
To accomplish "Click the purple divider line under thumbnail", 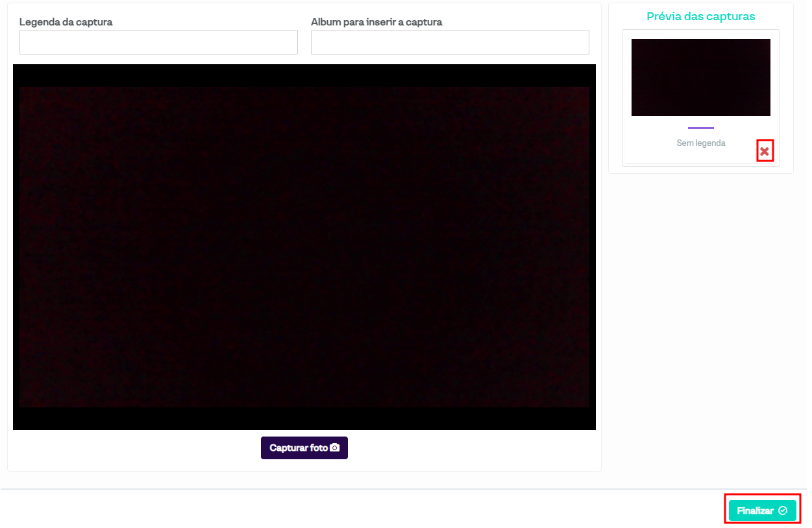I will [700, 128].
